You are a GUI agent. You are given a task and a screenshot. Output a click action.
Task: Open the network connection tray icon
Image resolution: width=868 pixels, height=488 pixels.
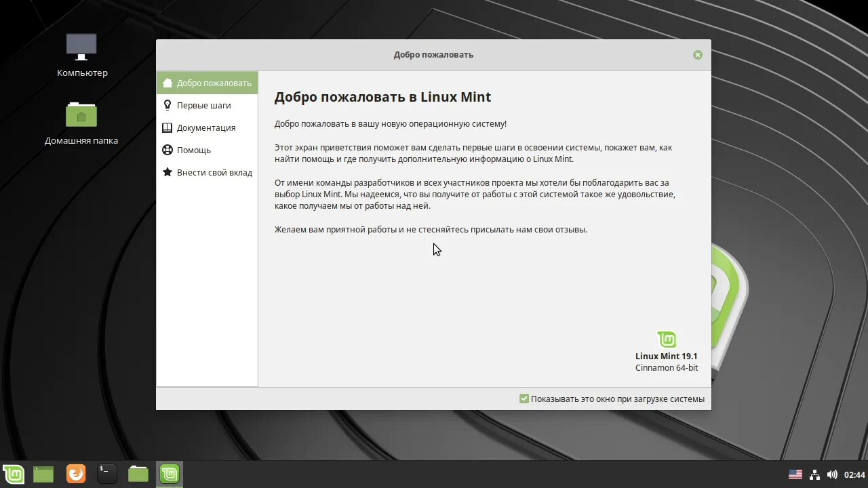point(814,474)
